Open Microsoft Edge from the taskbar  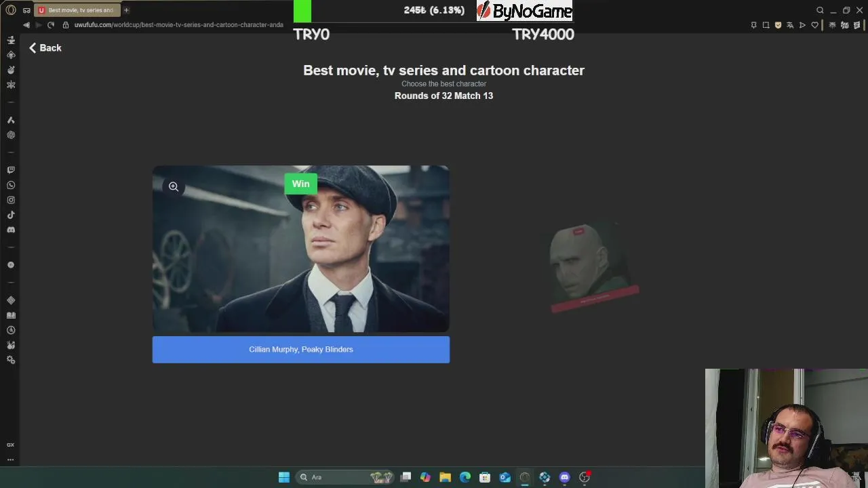(465, 477)
